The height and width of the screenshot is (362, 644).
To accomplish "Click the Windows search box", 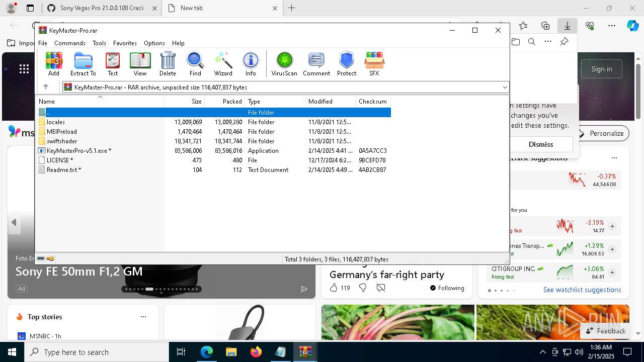I will 97,352.
